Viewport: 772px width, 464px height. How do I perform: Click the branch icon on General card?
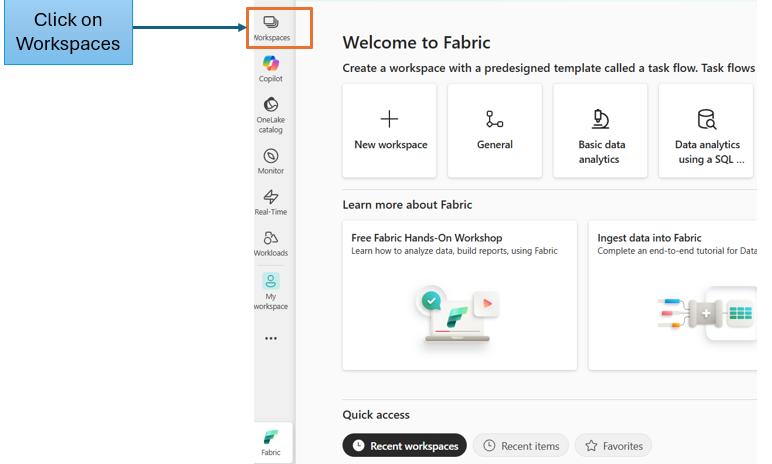(494, 119)
